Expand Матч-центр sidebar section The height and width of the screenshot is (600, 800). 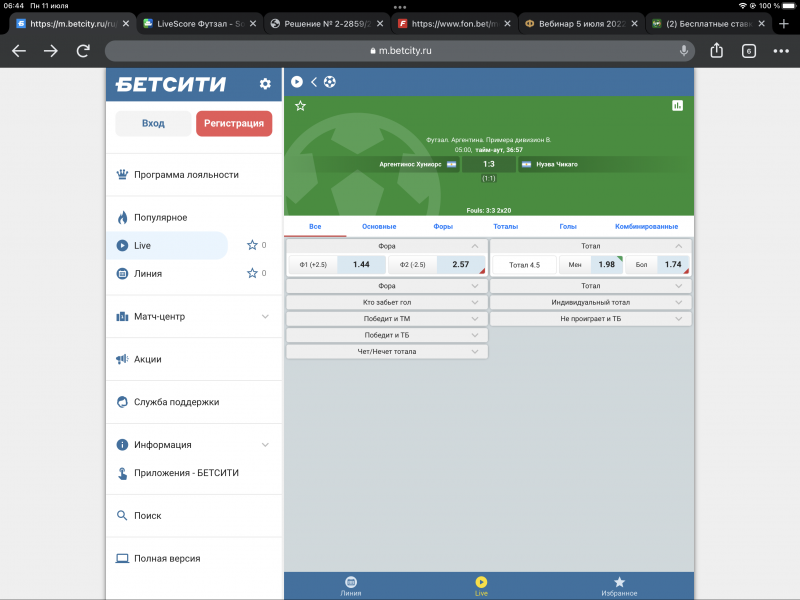pyautogui.click(x=265, y=317)
